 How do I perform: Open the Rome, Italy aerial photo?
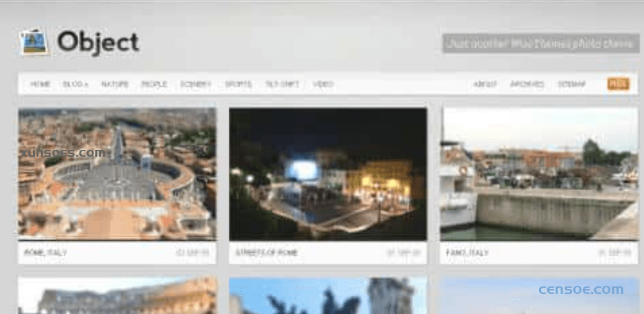[117, 173]
